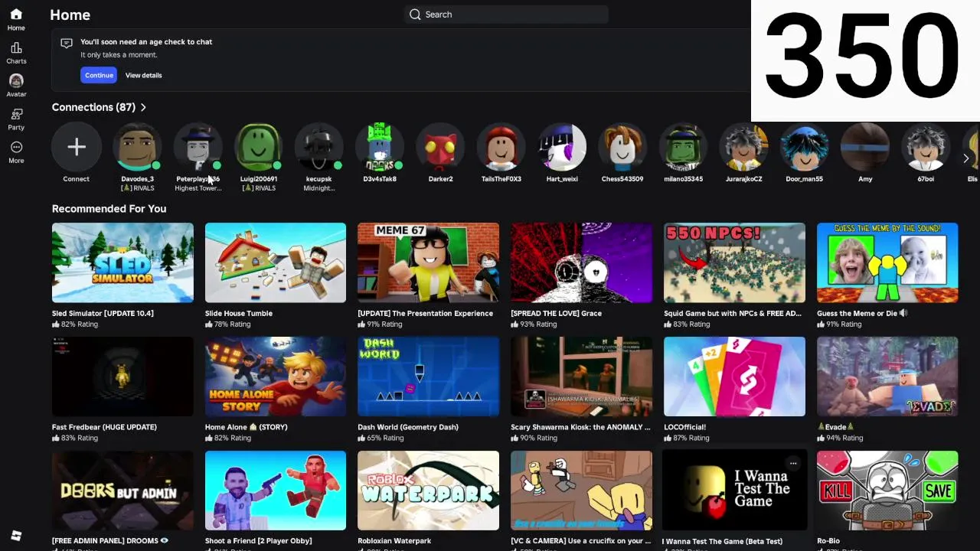Open Fast Fredbear game thumbnail
The width and height of the screenshot is (980, 551).
click(x=122, y=377)
